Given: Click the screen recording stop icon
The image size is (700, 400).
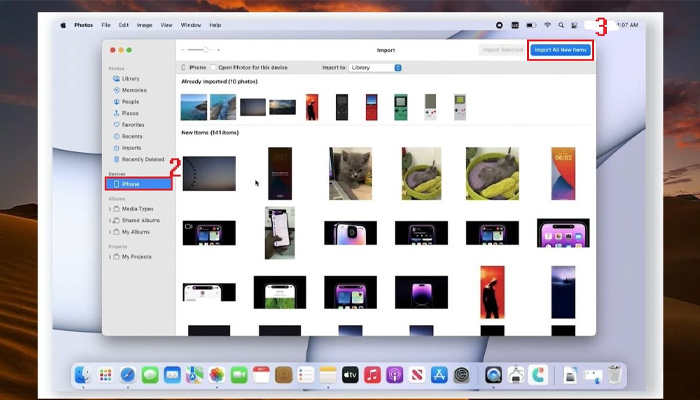Looking at the screenshot, I should (499, 25).
